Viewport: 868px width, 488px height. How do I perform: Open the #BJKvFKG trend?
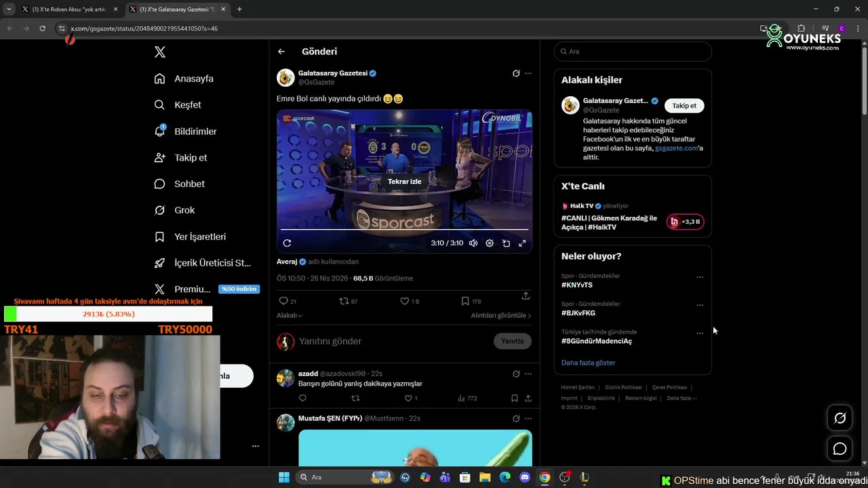click(x=578, y=313)
